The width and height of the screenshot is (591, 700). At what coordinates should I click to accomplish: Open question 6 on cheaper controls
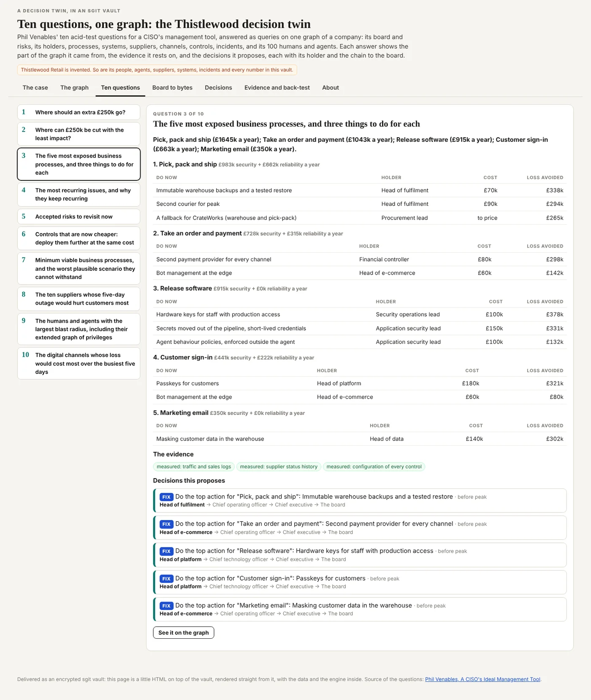point(79,238)
